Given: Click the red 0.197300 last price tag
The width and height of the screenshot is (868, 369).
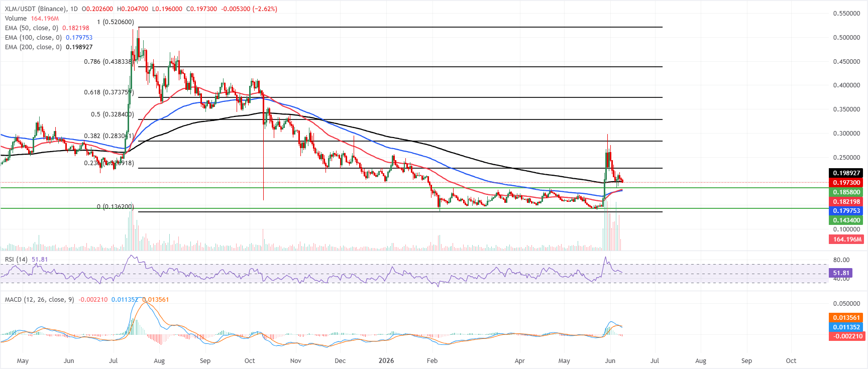Looking at the screenshot, I should click(x=846, y=183).
